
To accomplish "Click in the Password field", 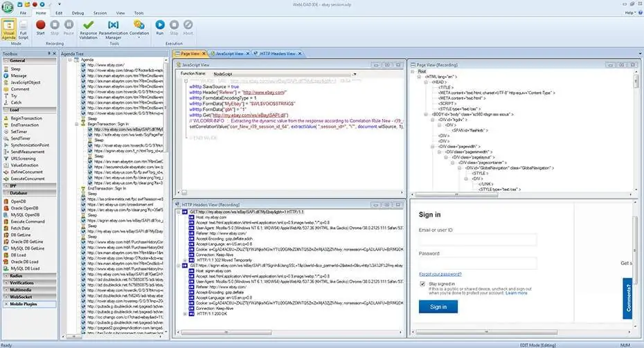I will point(478,263).
